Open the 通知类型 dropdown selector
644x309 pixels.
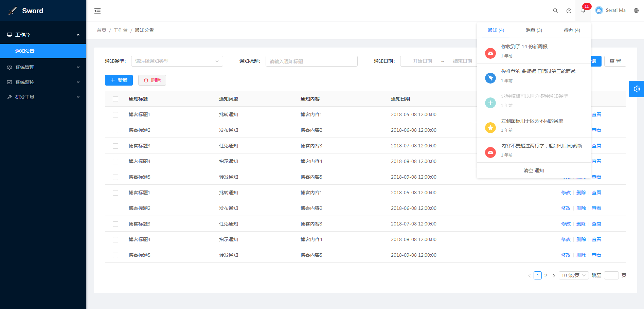coord(177,61)
